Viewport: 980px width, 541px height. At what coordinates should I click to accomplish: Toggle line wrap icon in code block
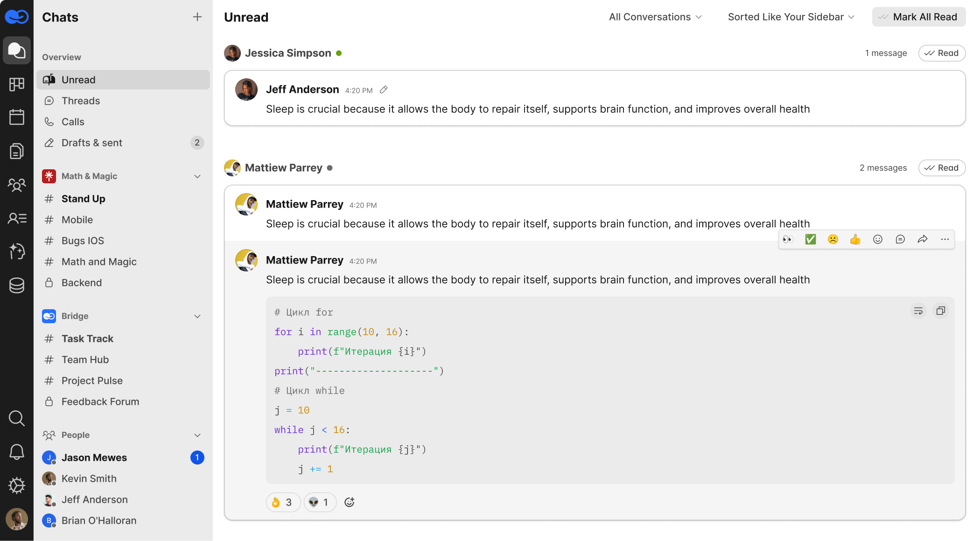click(918, 311)
